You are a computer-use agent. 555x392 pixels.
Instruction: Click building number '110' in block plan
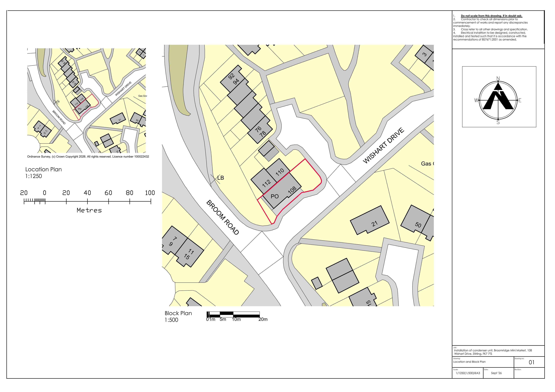(x=280, y=172)
